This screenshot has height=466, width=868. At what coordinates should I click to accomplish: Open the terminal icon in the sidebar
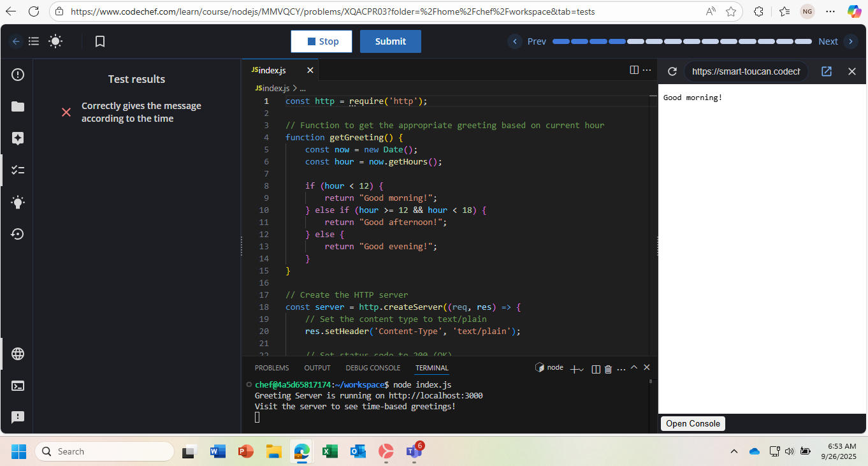click(18, 386)
